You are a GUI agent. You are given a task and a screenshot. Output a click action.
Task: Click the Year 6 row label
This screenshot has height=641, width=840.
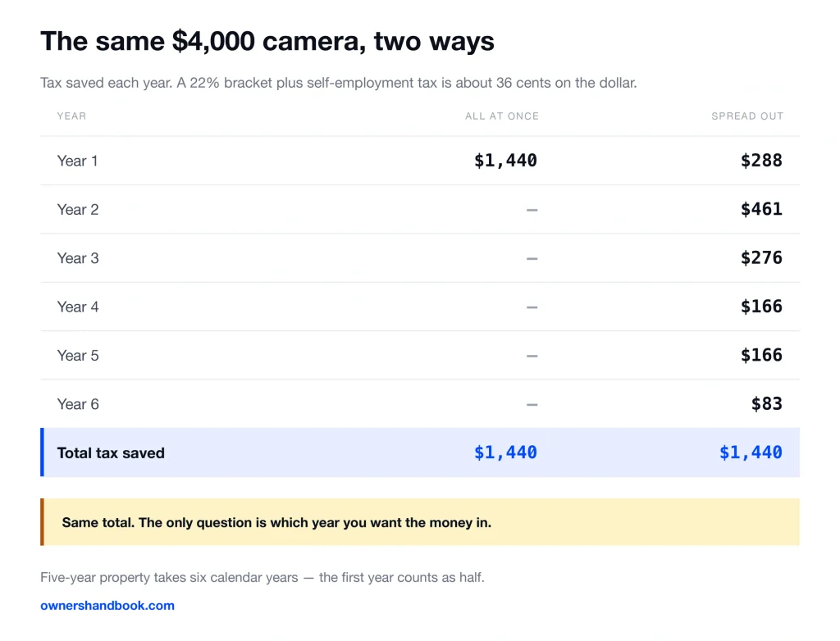(78, 404)
